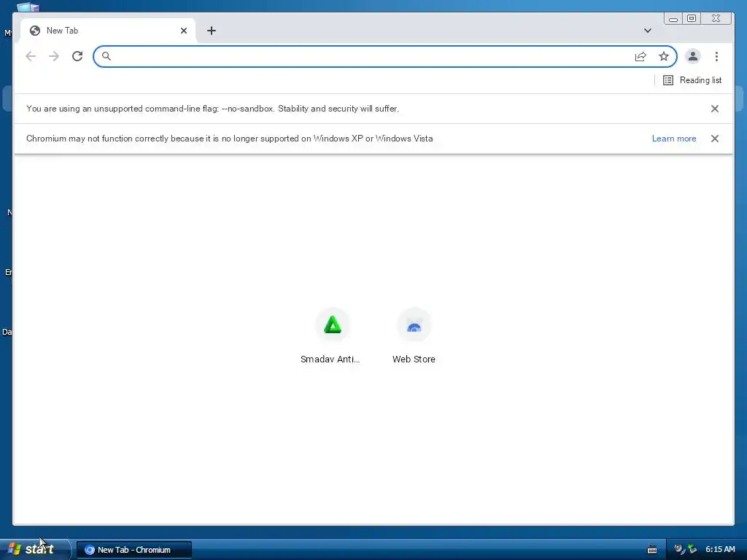Open the Web Store shortcut tile
This screenshot has height=560, width=747.
point(414,336)
